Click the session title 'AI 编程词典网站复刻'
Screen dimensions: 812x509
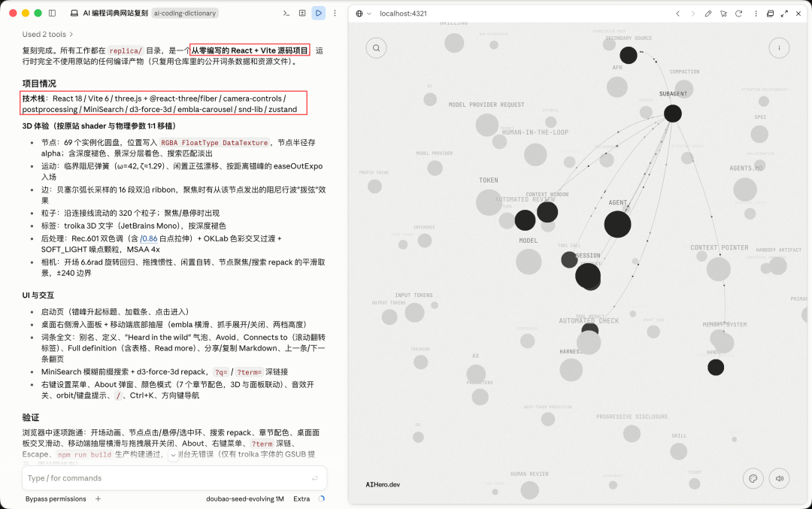116,13
